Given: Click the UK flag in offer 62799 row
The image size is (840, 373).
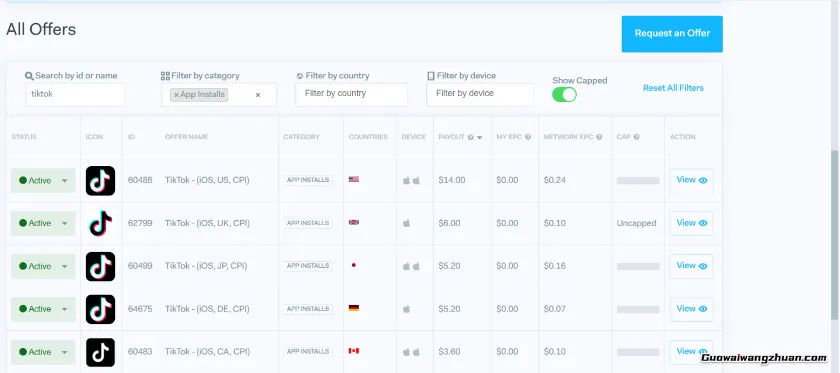Looking at the screenshot, I should point(354,222).
